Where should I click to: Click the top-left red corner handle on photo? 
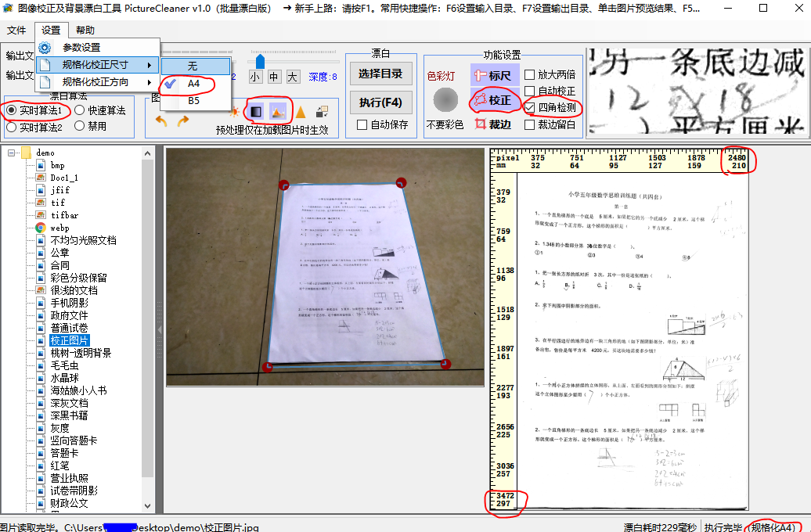283,185
